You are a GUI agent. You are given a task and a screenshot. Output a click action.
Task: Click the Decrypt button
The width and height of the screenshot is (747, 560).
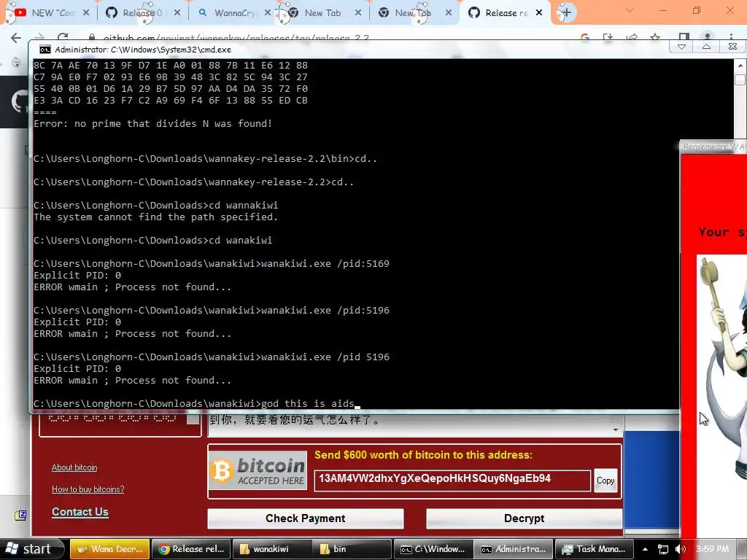[524, 518]
